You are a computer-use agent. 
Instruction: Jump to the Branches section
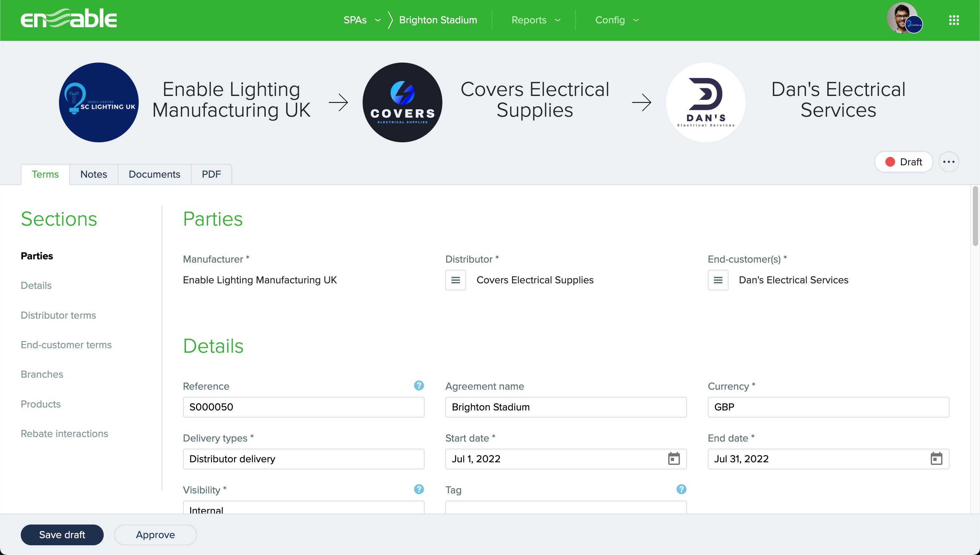[x=42, y=374]
